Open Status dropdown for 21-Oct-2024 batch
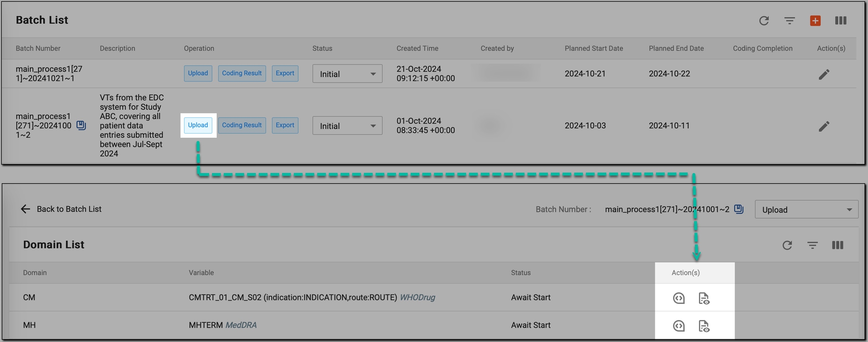The image size is (868, 342). point(347,74)
